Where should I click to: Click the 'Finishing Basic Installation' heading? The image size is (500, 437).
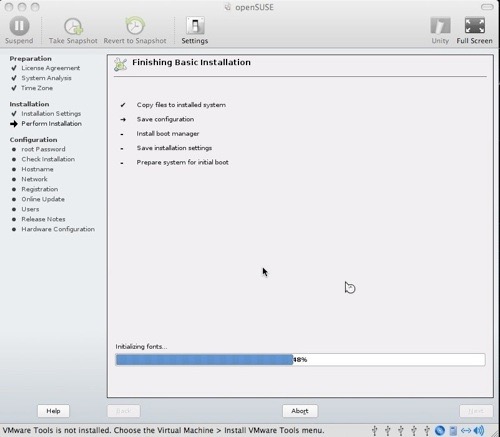tap(191, 62)
